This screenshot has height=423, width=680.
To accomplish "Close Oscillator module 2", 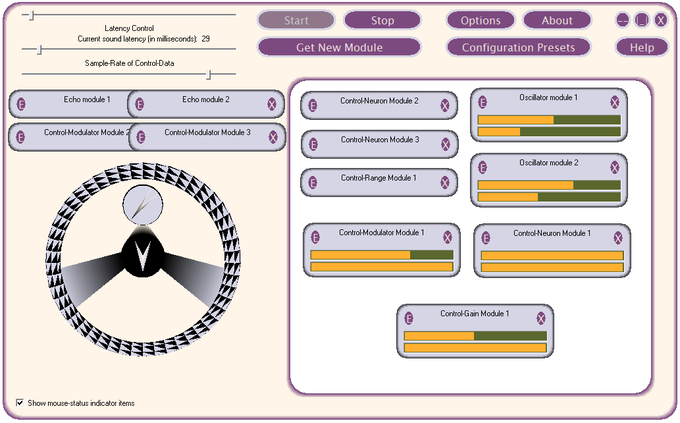I will click(615, 167).
